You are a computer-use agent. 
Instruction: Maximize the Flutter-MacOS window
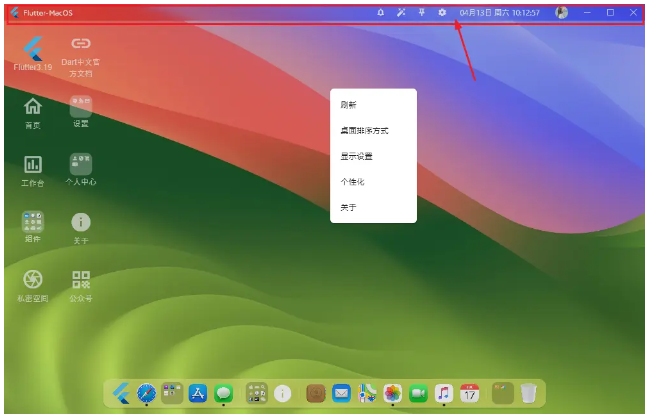pos(610,13)
